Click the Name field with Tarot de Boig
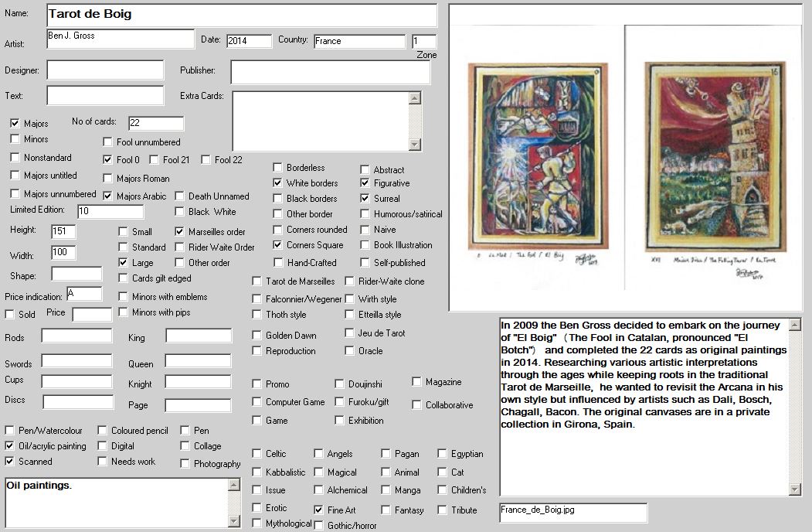Image resolution: width=812 pixels, height=532 pixels. [241, 15]
